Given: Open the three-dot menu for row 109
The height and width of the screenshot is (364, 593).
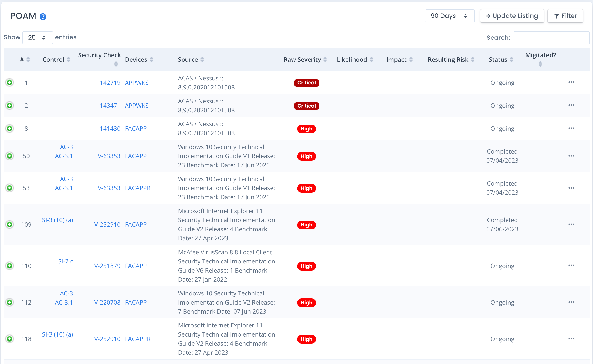Looking at the screenshot, I should tap(571, 224).
